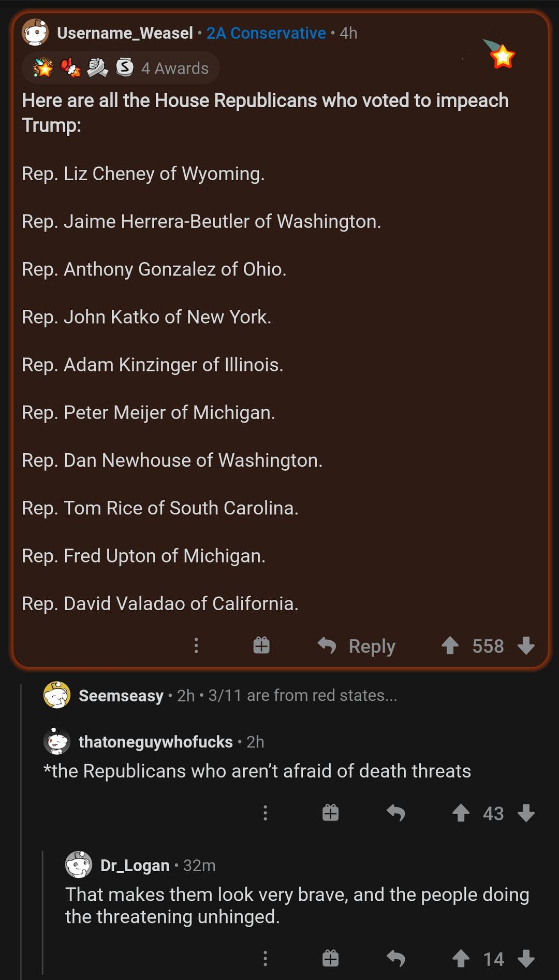Reply to thatoneguywhofucks using arrow icon
The image size is (559, 980).
pyautogui.click(x=396, y=813)
